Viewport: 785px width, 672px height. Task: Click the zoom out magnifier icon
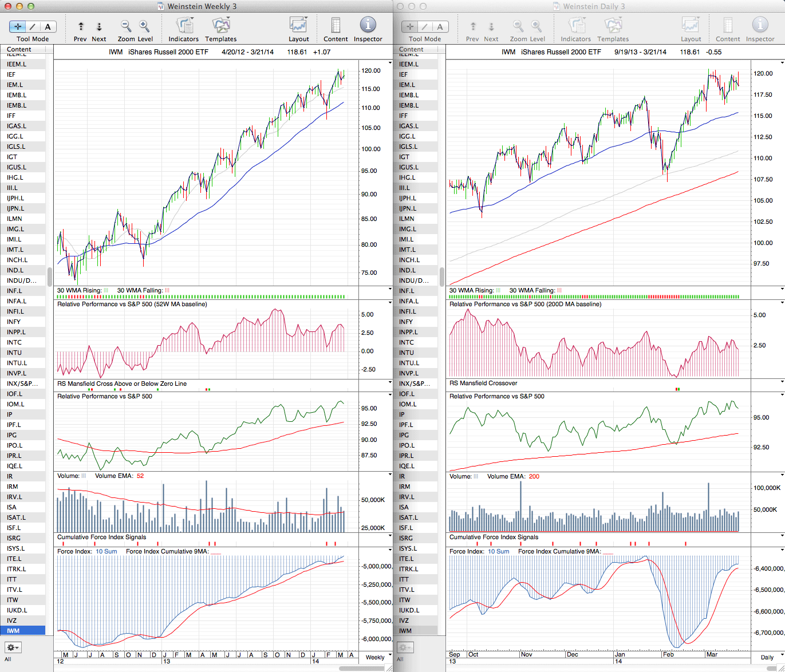pos(126,26)
